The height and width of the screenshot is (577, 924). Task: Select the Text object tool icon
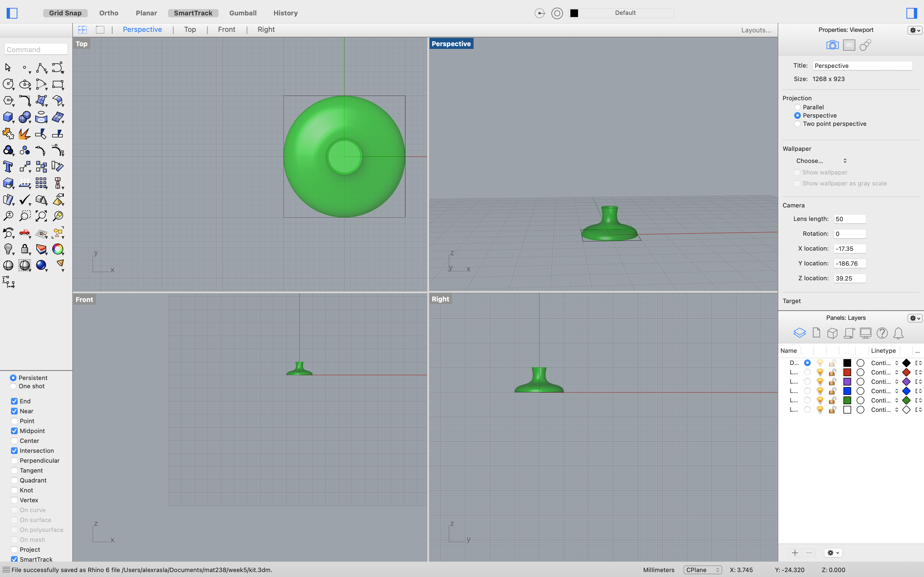click(8, 167)
